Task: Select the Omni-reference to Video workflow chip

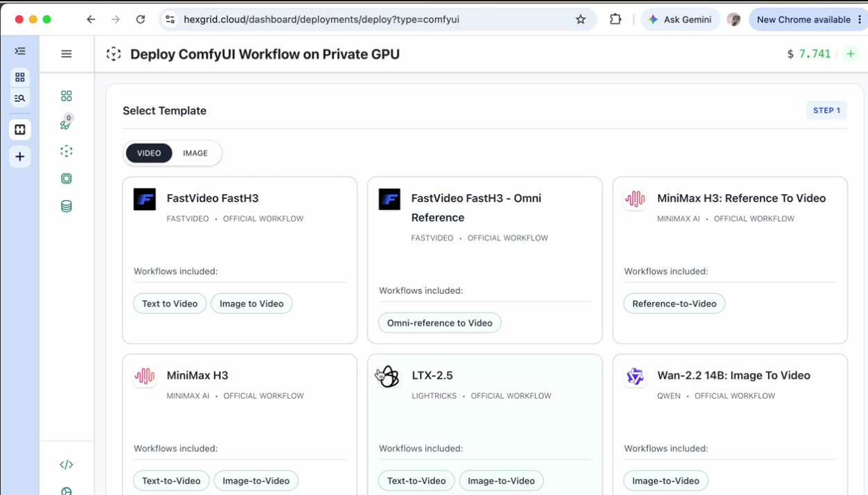Action: [x=440, y=323]
